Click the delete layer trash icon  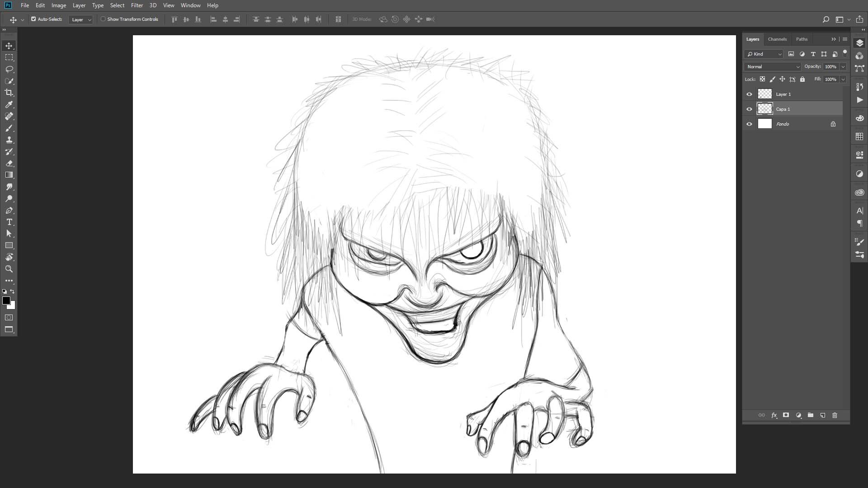tap(835, 415)
